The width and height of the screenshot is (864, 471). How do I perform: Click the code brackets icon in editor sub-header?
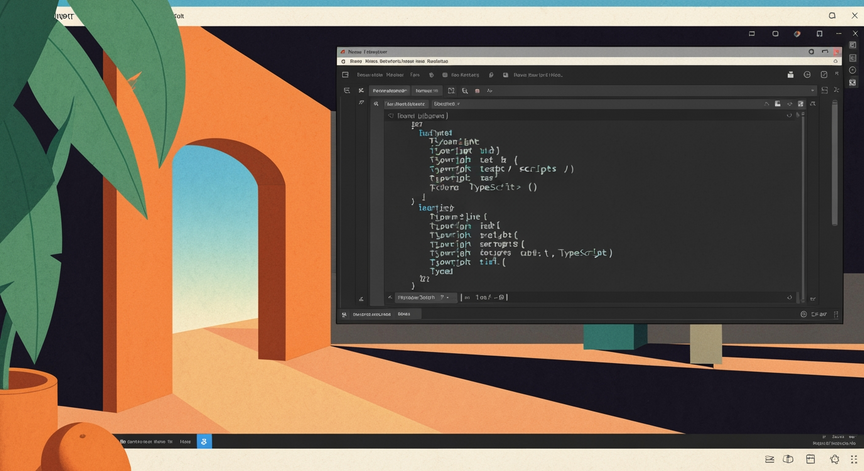[790, 104]
